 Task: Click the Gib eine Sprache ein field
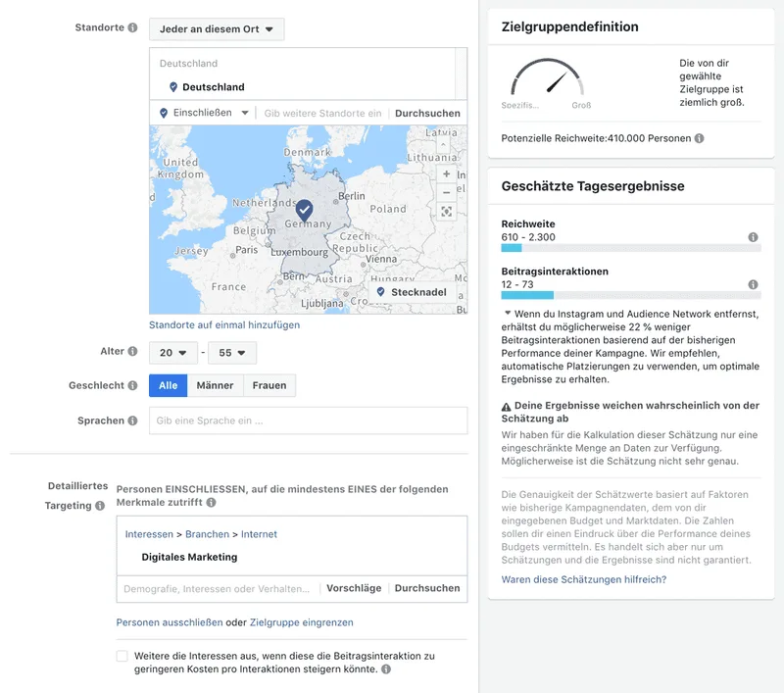(x=308, y=421)
